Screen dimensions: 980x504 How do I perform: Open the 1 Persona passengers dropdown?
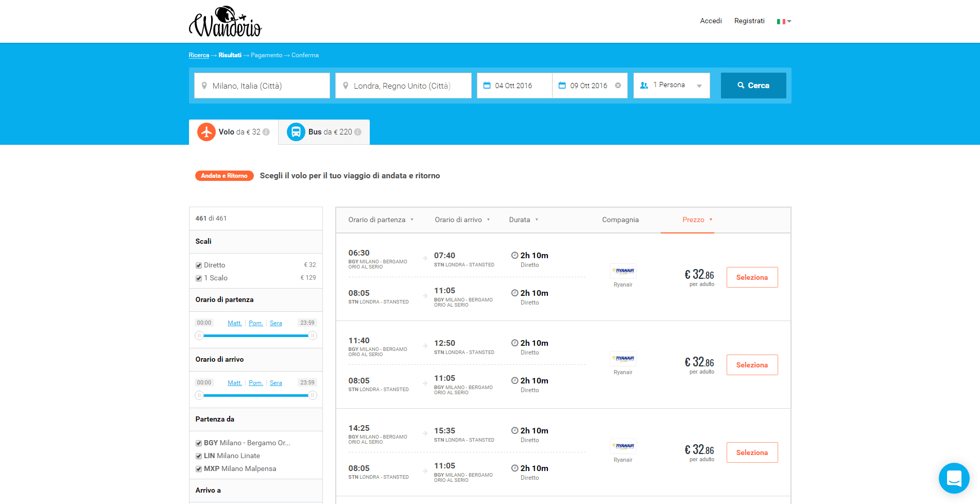point(672,86)
